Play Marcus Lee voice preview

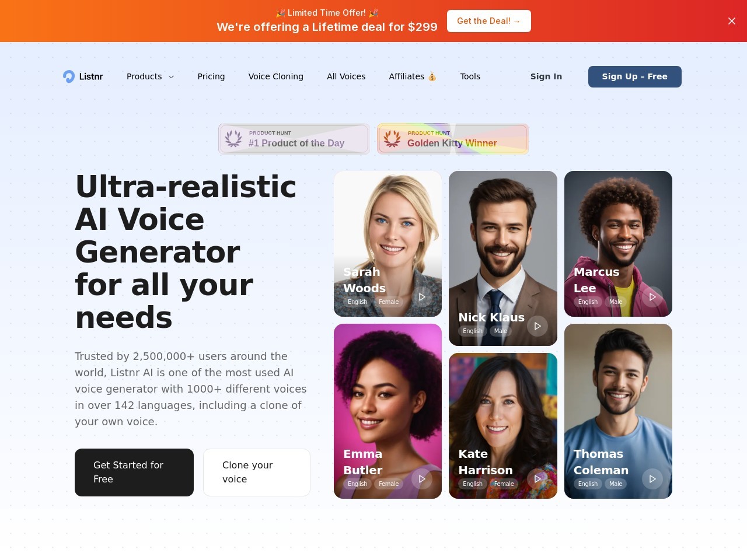coord(652,297)
